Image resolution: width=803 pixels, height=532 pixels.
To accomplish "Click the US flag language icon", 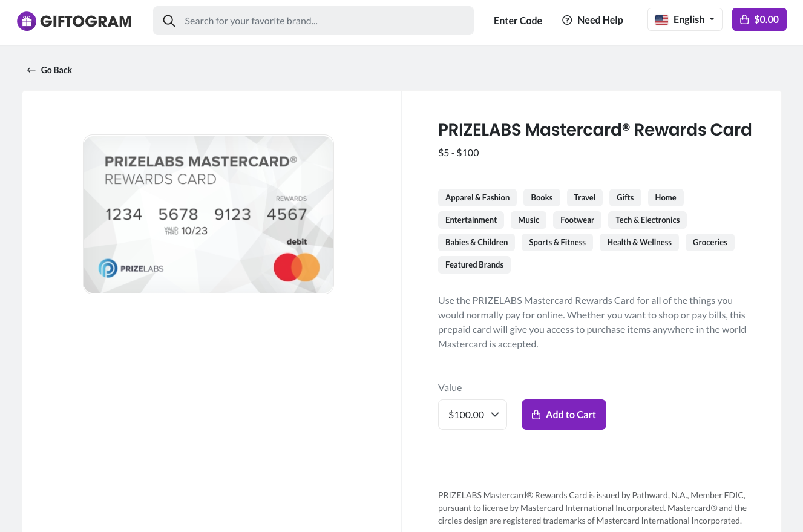I will [662, 20].
